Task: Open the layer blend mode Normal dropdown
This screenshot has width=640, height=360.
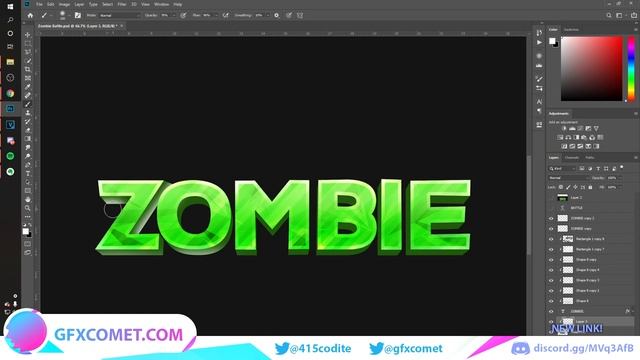Action: 569,178
